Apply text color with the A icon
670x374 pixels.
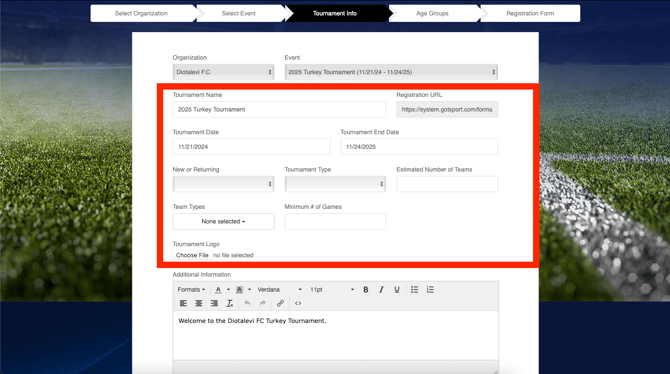218,290
